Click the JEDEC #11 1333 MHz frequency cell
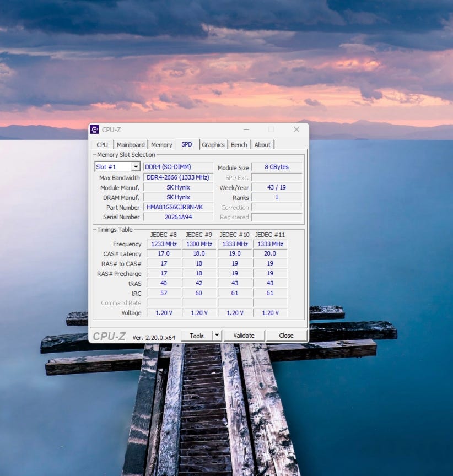Screen dimensions: 453x476 [270, 244]
